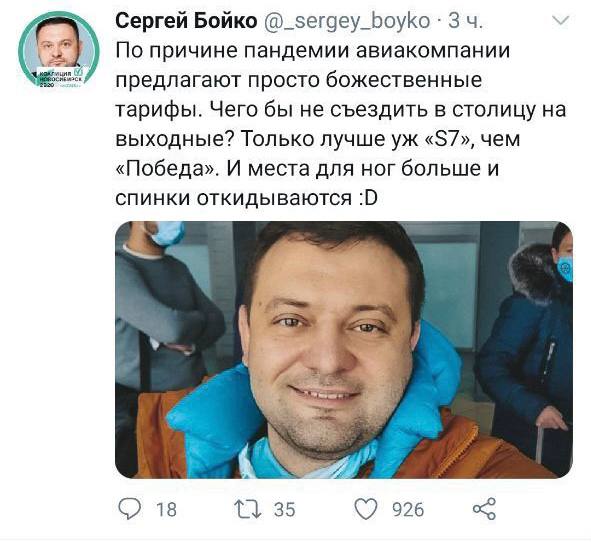Open the 3 ч. timestamp link
The width and height of the screenshot is (591, 542).
(x=465, y=21)
